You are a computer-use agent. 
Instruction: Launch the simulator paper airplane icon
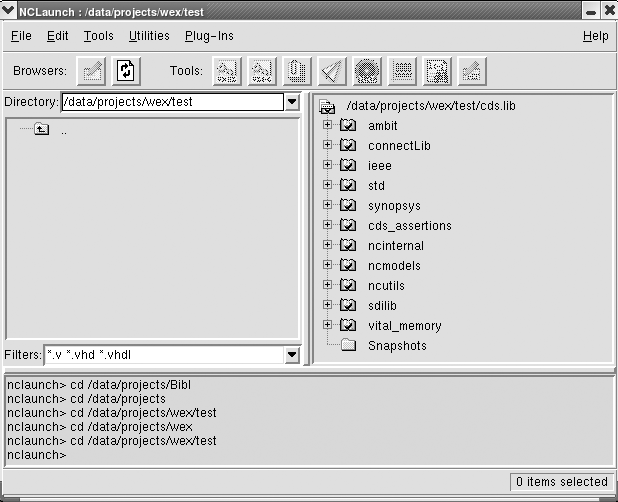[x=332, y=71]
